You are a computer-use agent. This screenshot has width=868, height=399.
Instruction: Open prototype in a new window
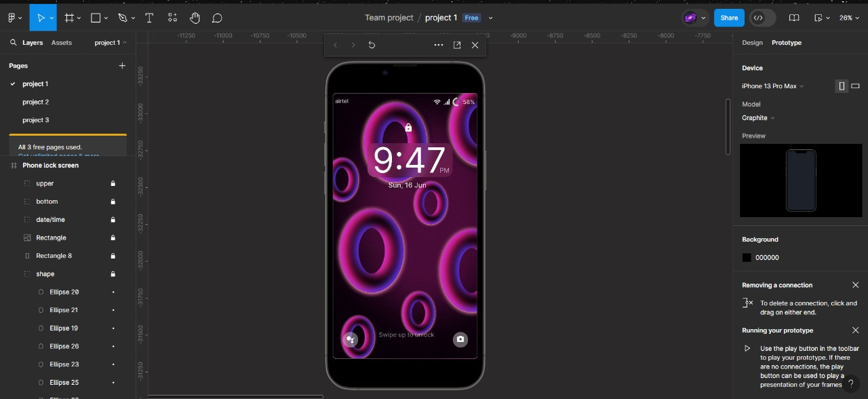[456, 45]
